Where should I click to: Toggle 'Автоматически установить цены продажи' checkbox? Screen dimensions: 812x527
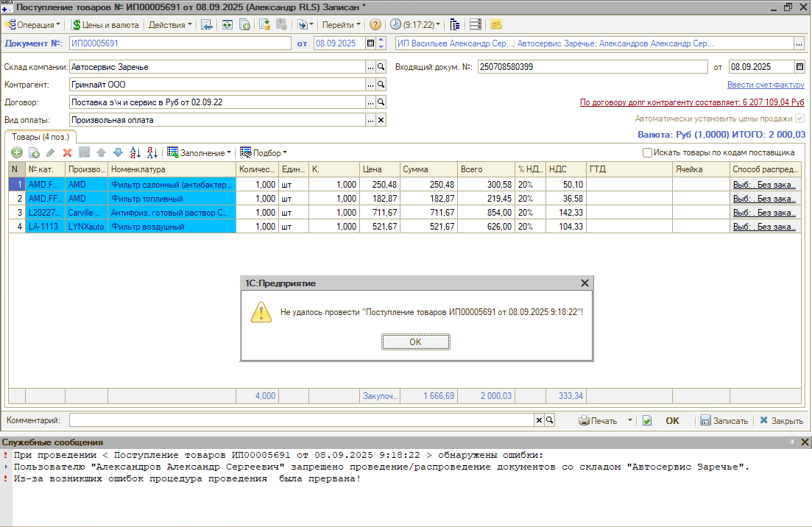pyautogui.click(x=799, y=119)
